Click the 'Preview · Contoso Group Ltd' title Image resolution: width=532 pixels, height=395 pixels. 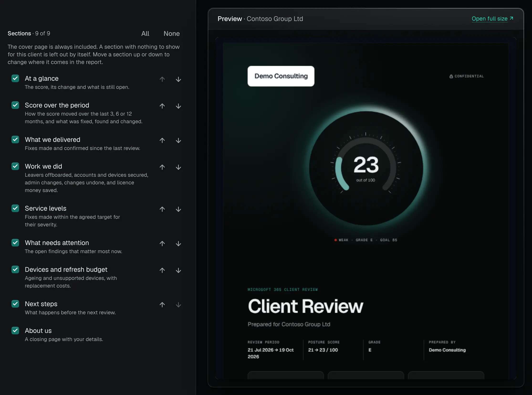click(x=260, y=19)
